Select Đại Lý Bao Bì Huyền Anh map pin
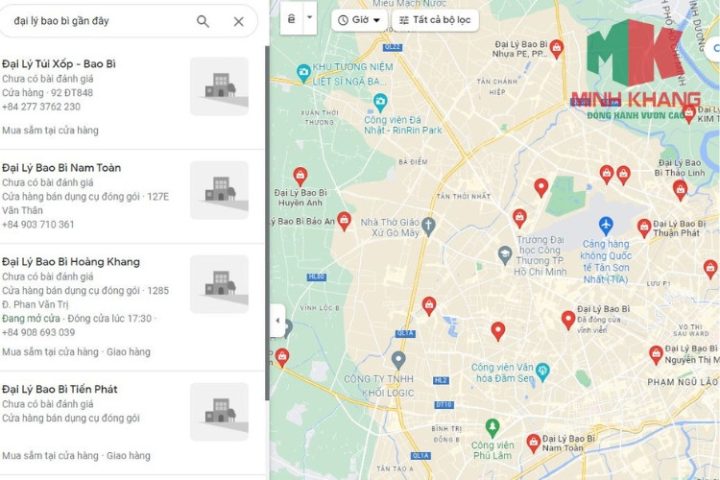Screen dimensions: 720x480 click(300, 176)
